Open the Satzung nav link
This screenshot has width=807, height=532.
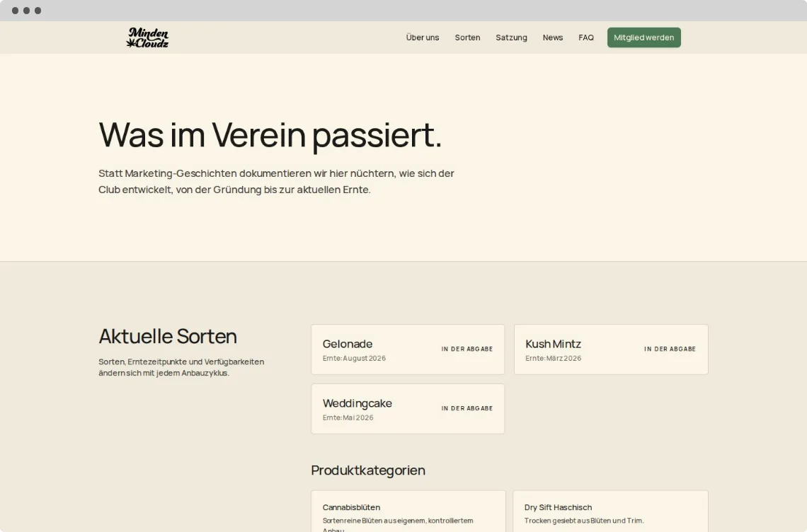511,37
